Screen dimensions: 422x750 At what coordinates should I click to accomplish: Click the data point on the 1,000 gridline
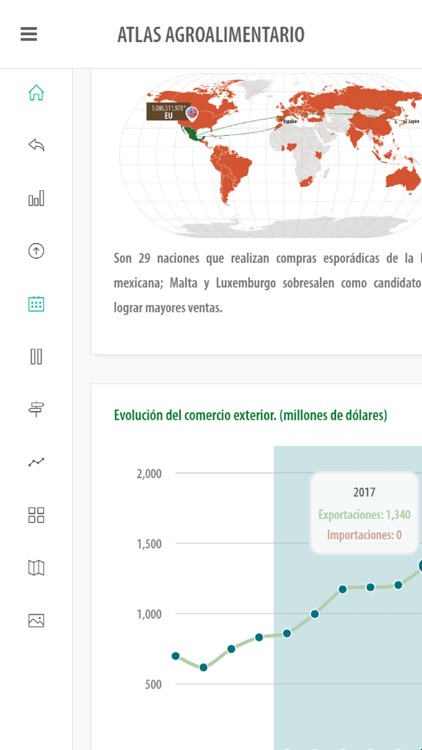[315, 614]
